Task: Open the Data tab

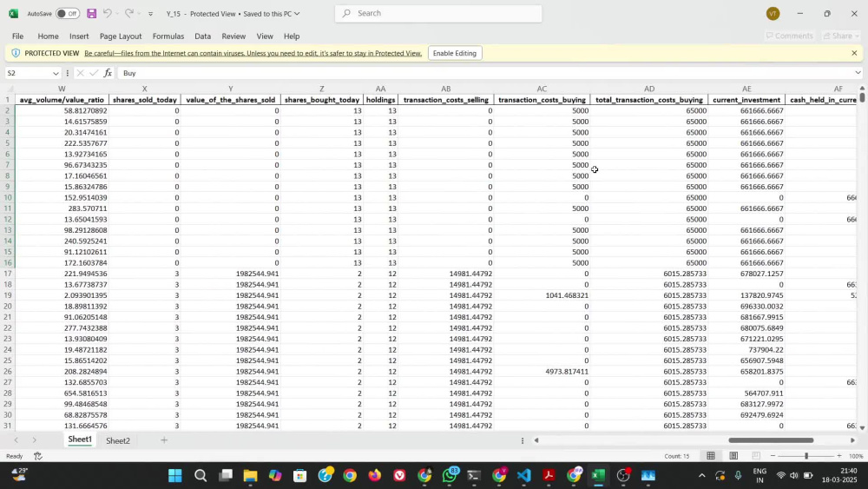Action: [x=202, y=36]
